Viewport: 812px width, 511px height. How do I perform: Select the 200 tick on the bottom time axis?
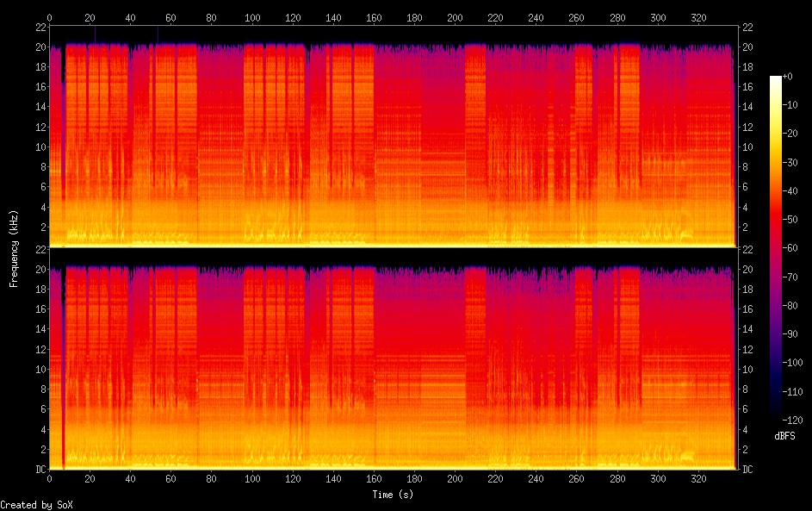pos(455,479)
